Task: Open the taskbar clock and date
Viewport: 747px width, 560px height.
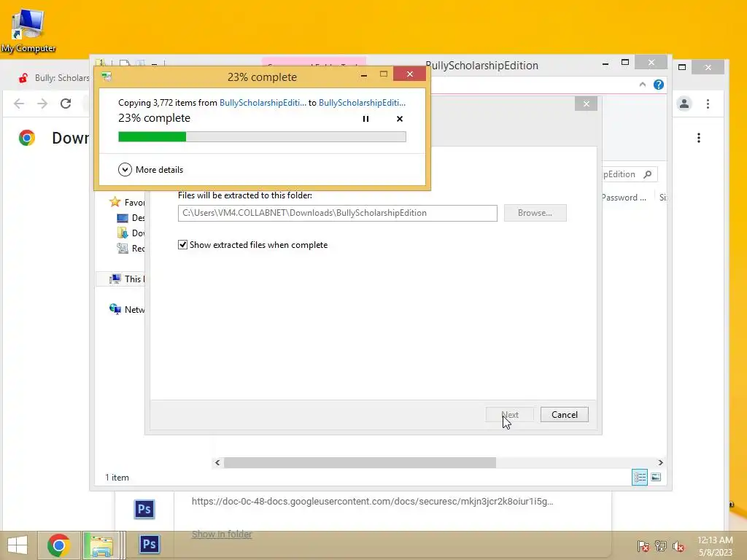Action: pyautogui.click(x=715, y=546)
